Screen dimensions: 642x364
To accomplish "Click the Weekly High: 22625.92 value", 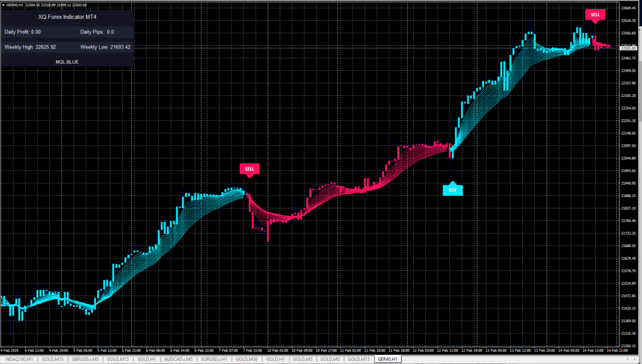I will pyautogui.click(x=30, y=47).
